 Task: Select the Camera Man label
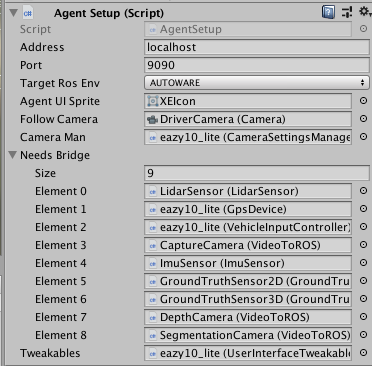coord(53,137)
